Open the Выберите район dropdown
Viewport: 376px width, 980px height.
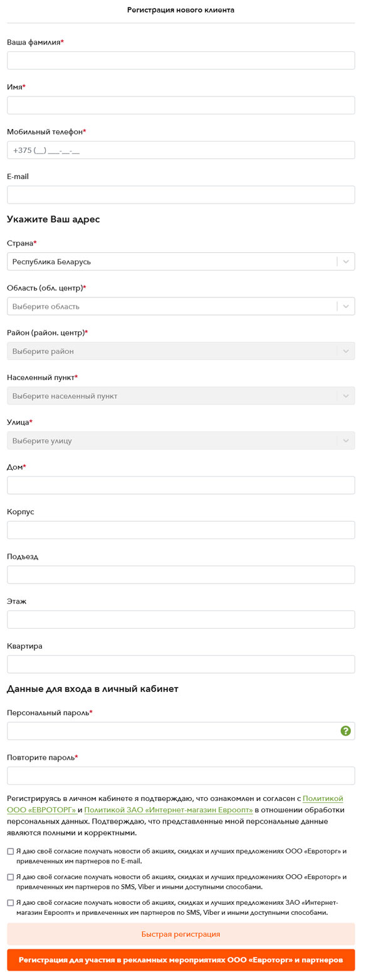(x=181, y=351)
